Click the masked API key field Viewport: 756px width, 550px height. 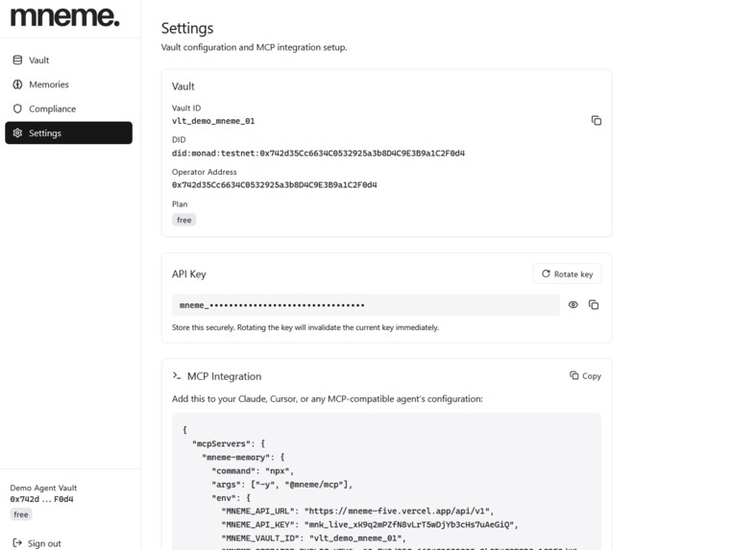[x=365, y=305]
